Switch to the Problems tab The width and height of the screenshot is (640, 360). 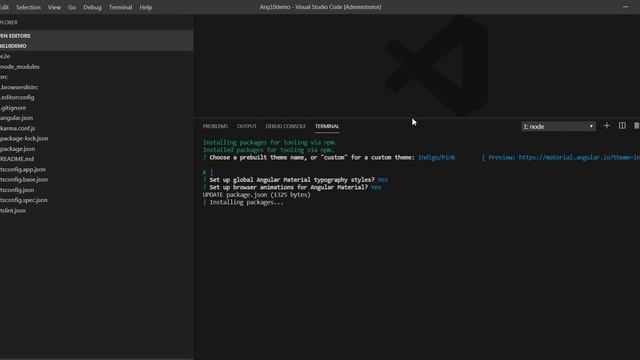point(215,126)
